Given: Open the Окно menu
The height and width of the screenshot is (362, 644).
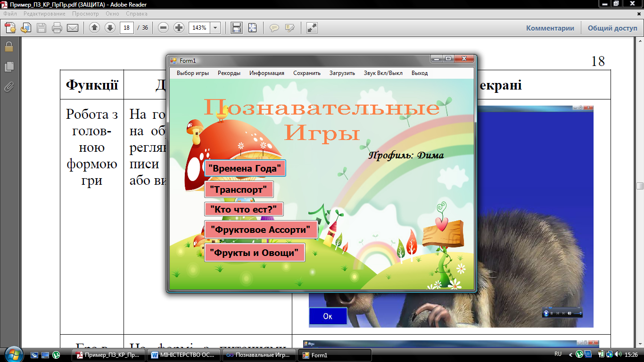Looking at the screenshot, I should (x=113, y=14).
